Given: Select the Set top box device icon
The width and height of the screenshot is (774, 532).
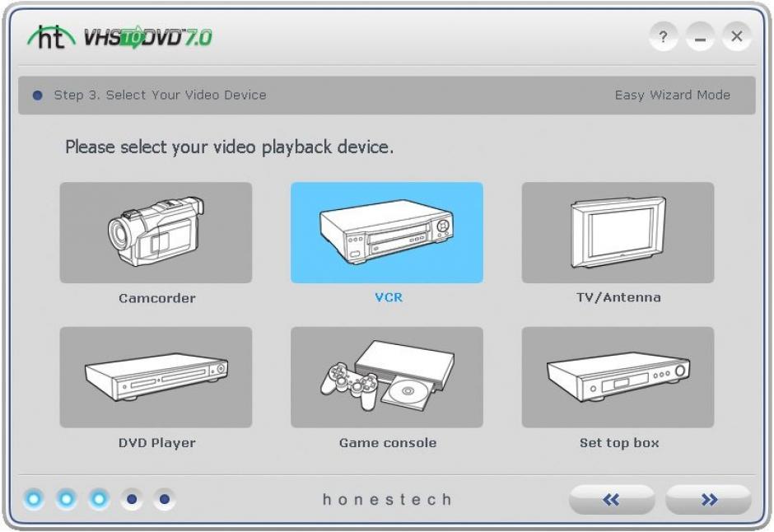Looking at the screenshot, I should click(618, 377).
